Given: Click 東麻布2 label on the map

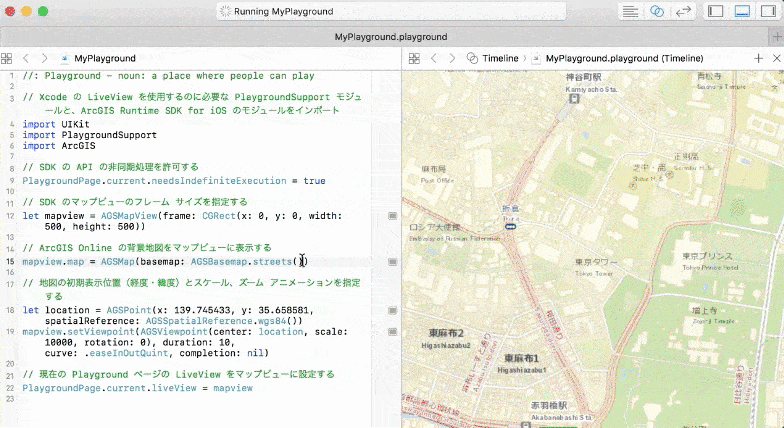Looking at the screenshot, I should pyautogui.click(x=446, y=333).
